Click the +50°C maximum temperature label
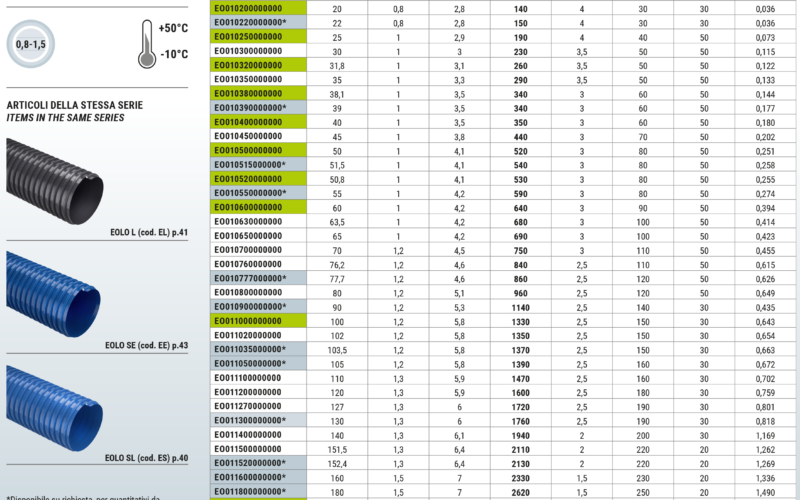 click(x=174, y=26)
